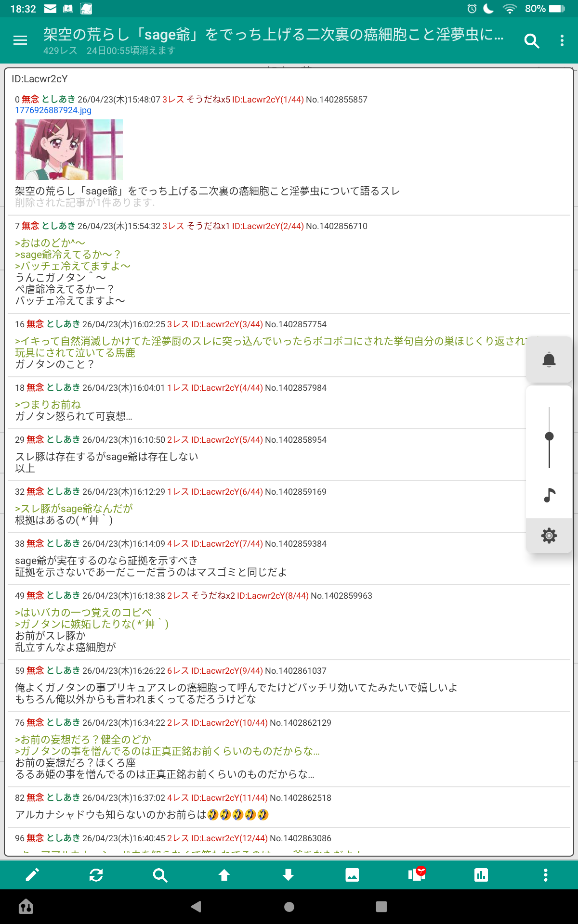This screenshot has width=578, height=924.
Task: Open the hamburger navigation menu
Action: (20, 41)
